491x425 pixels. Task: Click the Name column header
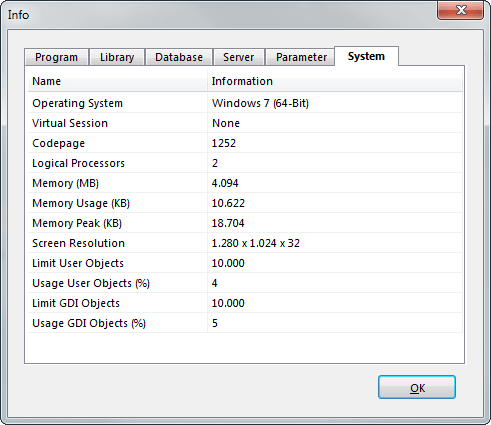118,81
